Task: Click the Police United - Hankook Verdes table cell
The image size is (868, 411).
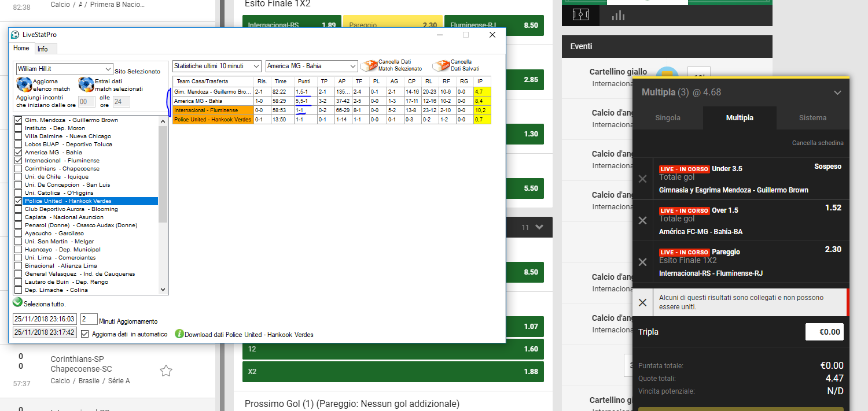Action: (x=213, y=119)
